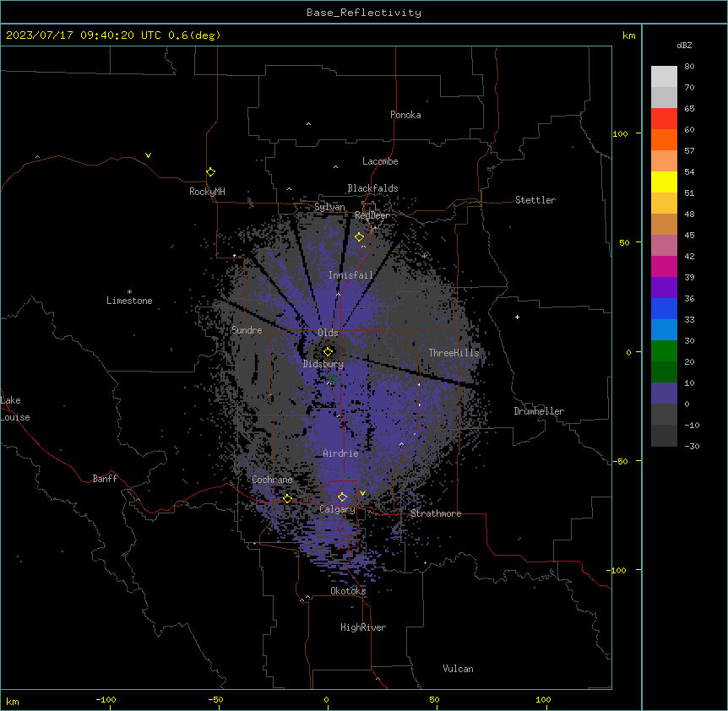
Task: Click the RockyMH label
Action: click(x=207, y=192)
